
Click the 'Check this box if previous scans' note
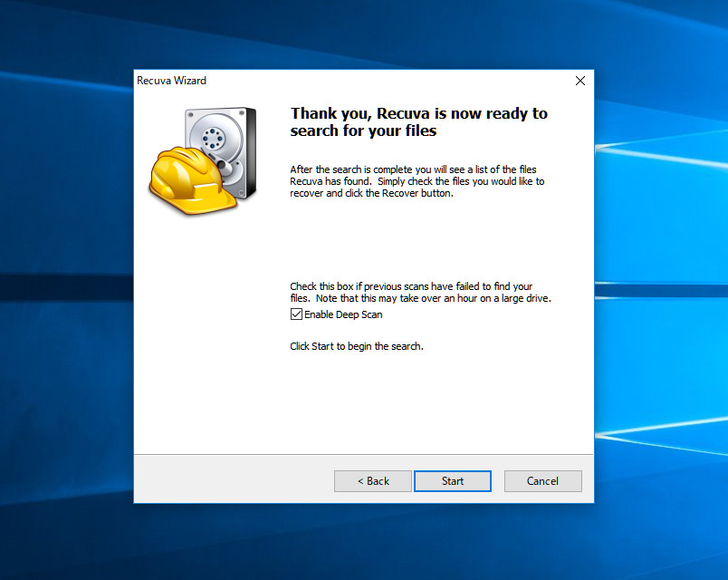pos(420,293)
